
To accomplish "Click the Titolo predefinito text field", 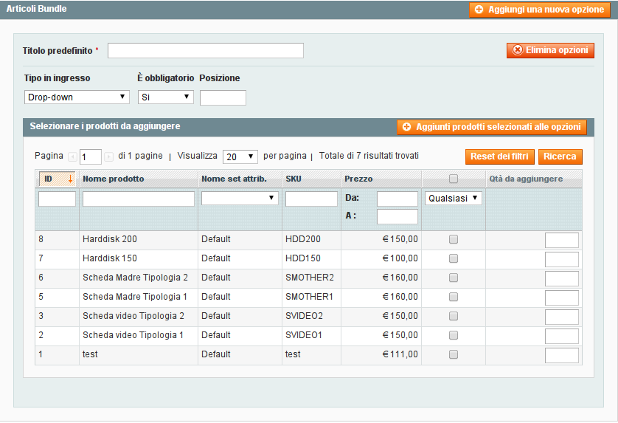I will (x=205, y=51).
